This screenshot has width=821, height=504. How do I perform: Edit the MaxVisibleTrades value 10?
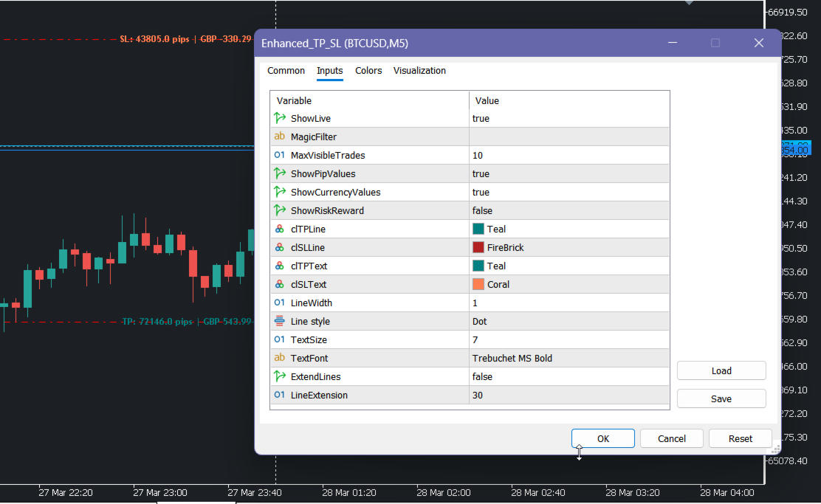point(569,155)
